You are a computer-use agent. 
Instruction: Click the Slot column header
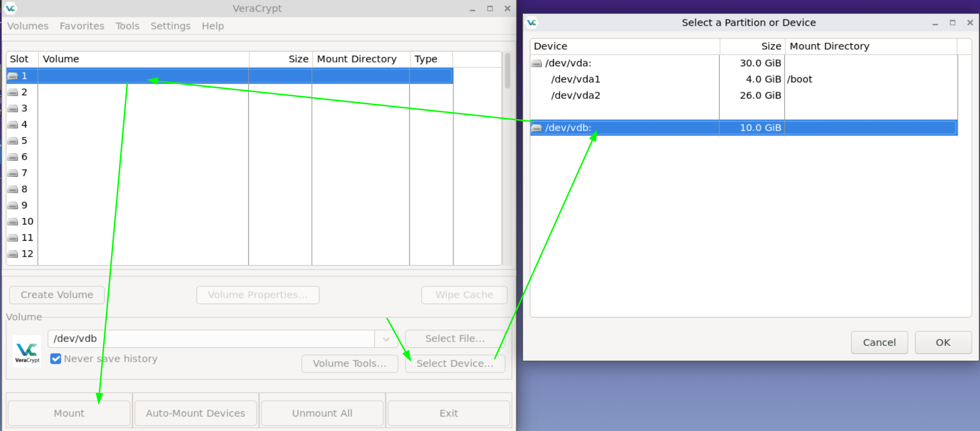pyautogui.click(x=22, y=59)
